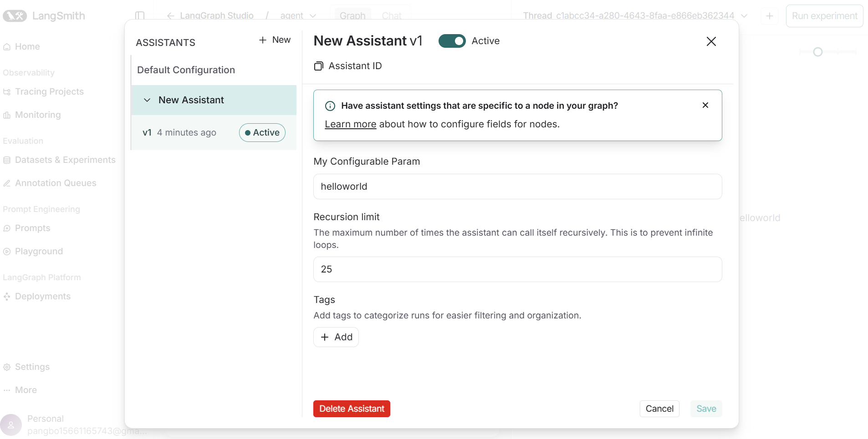Click the plus button for new thread

770,16
